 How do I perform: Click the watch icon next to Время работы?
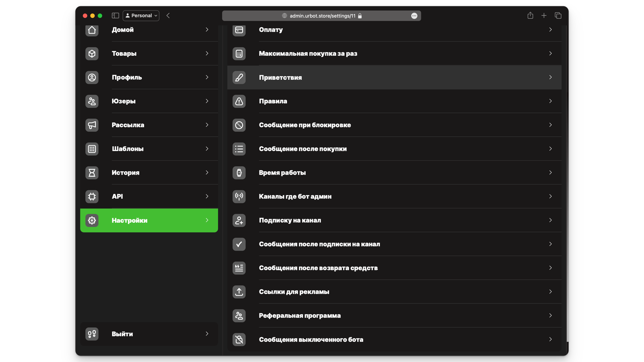239,173
